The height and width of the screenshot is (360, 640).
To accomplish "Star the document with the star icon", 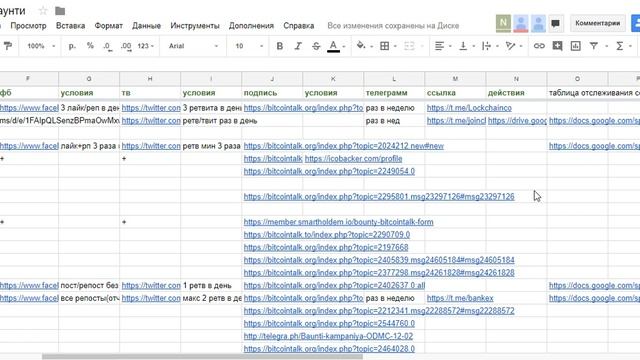I will tap(43, 11).
